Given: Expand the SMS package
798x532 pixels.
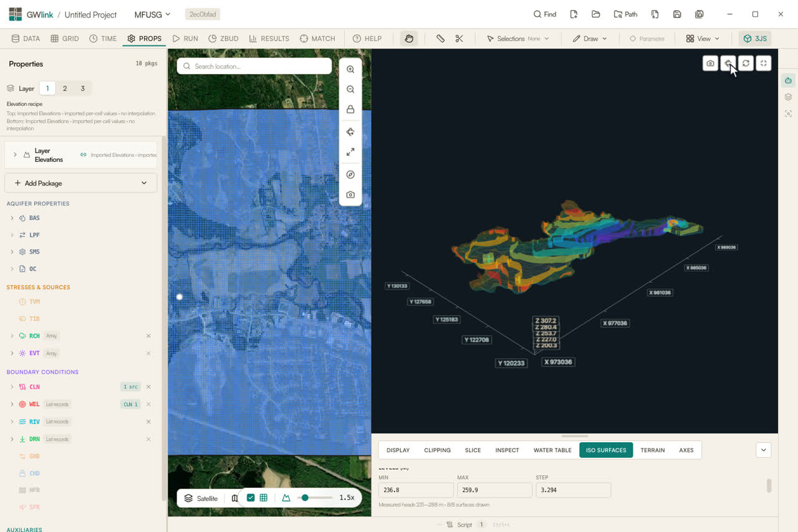Looking at the screenshot, I should pyautogui.click(x=12, y=252).
